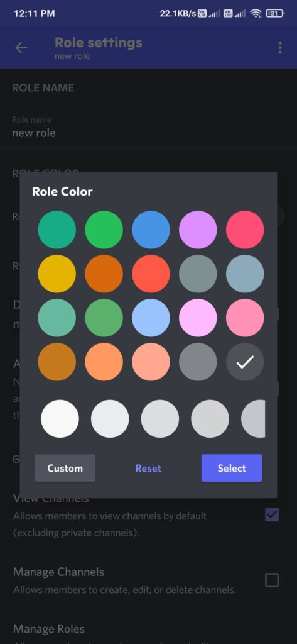Viewport: 297px width, 644px height.
Task: Open the three-dot overflow menu
Action: coord(280,48)
